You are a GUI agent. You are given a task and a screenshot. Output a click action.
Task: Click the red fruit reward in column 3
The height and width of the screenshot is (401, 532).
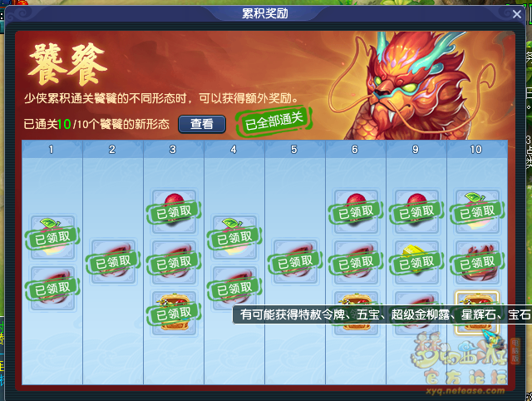pos(174,212)
